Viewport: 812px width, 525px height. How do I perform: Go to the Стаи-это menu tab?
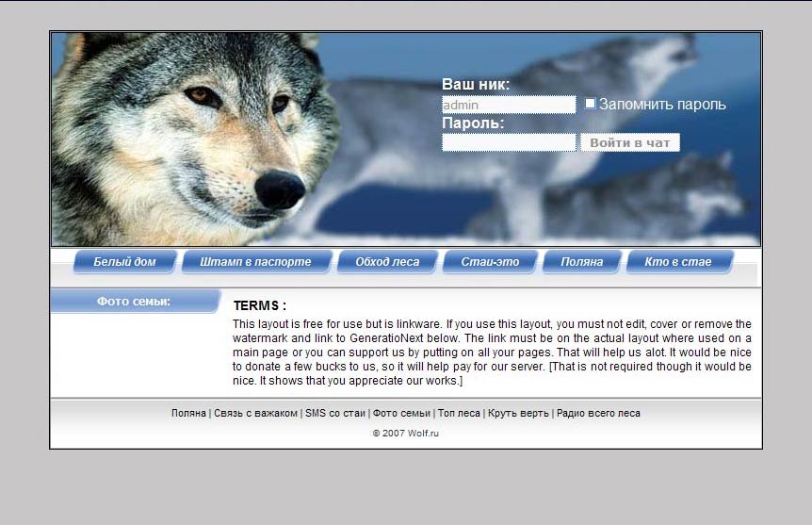490,262
